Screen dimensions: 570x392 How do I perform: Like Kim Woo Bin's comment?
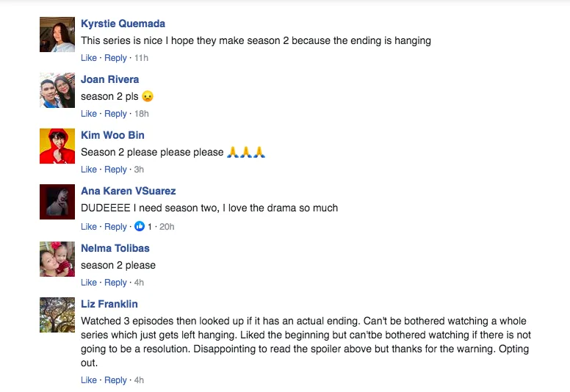[89, 170]
